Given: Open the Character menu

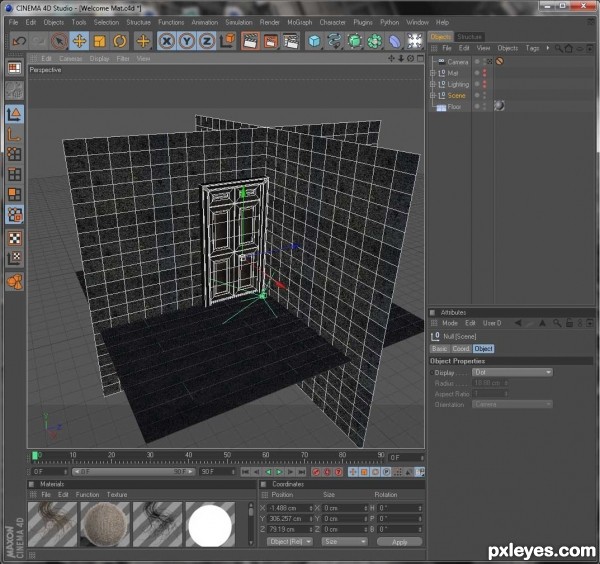Looking at the screenshot, I should pos(333,22).
